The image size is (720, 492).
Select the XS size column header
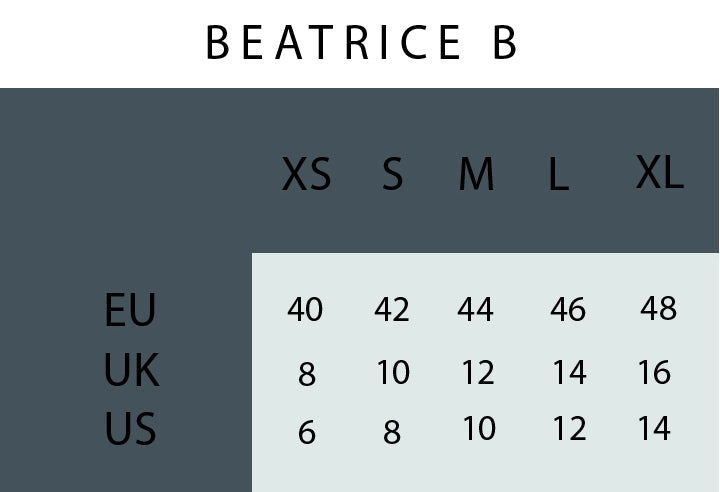[306, 176]
